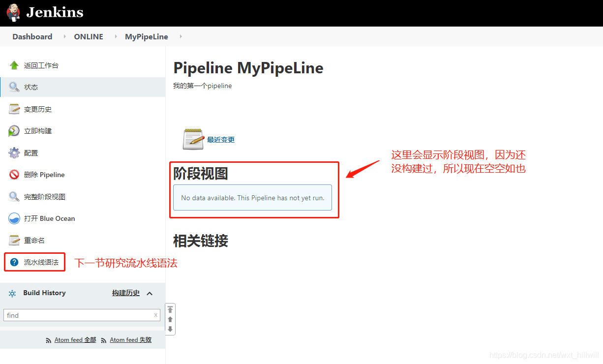Click the red prohibited icon for 删除 Pipeline
The image size is (603, 364).
pos(14,175)
